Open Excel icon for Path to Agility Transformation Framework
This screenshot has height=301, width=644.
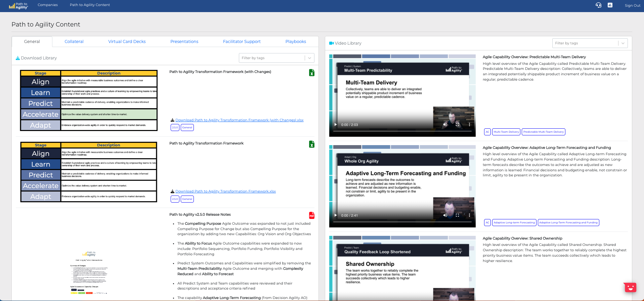(x=312, y=144)
